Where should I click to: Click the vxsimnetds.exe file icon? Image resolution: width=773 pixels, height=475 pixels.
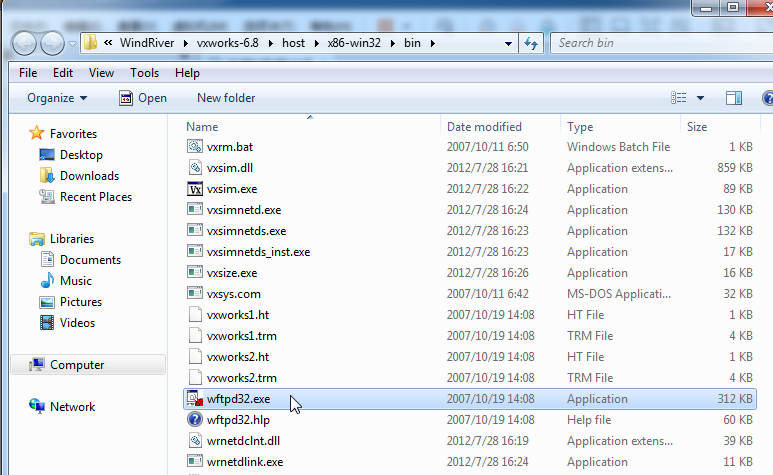195,231
